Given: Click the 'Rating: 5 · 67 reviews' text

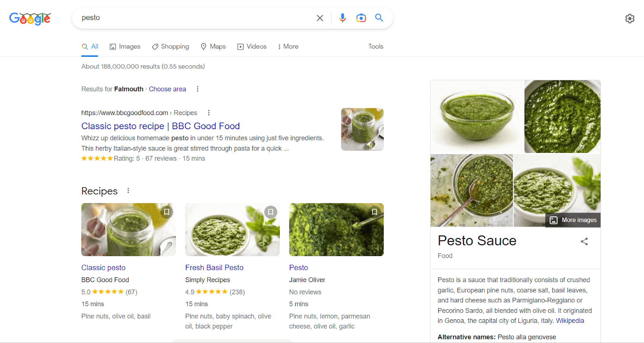Looking at the screenshot, I should [x=145, y=159].
